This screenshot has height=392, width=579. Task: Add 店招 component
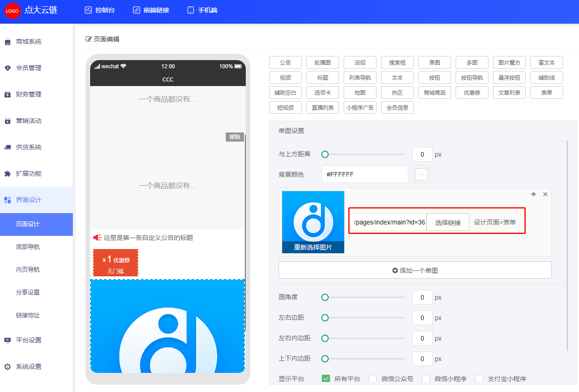pos(360,62)
